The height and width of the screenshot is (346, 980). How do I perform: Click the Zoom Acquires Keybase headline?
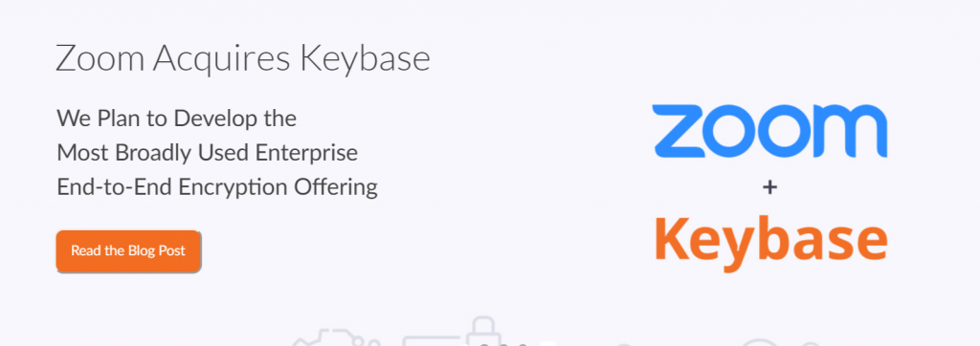(242, 58)
